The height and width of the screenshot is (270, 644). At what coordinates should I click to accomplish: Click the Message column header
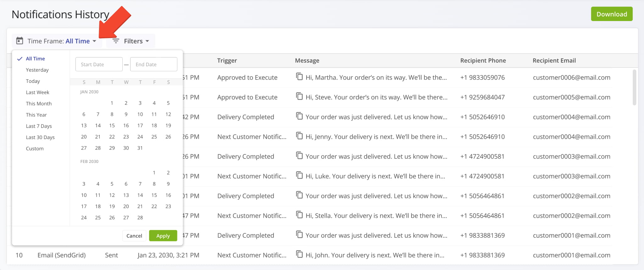pyautogui.click(x=307, y=61)
